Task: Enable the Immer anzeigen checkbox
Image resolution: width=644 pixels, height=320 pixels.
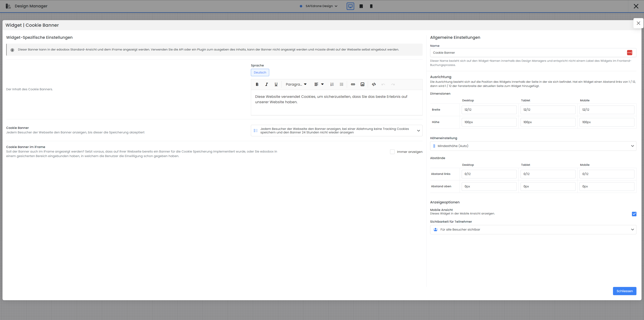Action: tap(392, 152)
